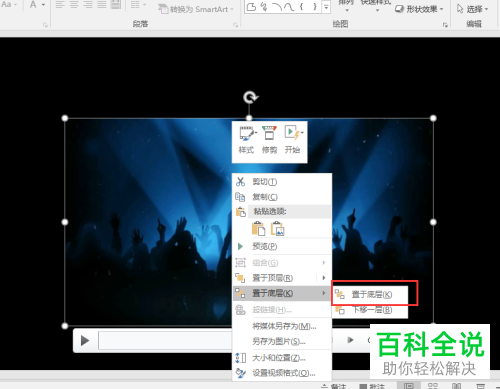This screenshot has height=389, width=500.
Task: Open Quick Styles (快速样式) dropdown
Action: [376, 5]
